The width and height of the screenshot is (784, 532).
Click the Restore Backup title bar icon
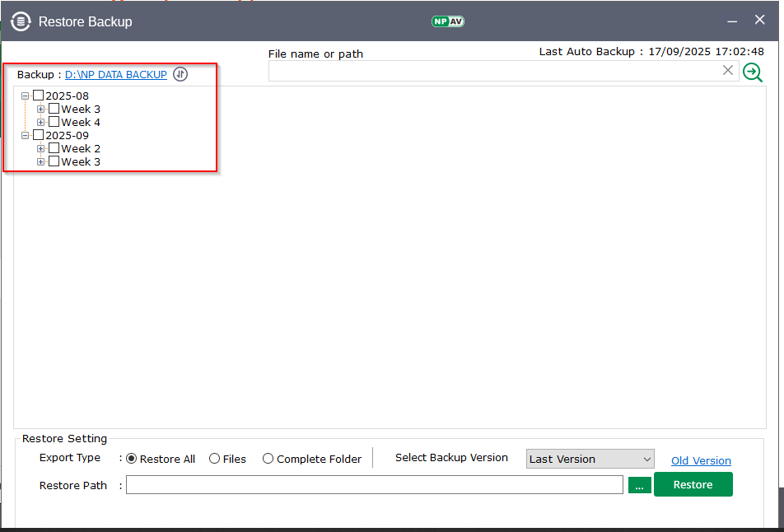pos(21,21)
